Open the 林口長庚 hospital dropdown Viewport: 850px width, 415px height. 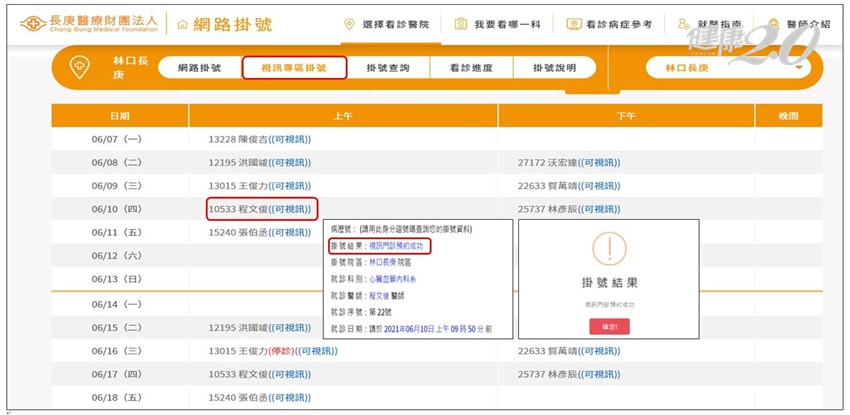click(x=729, y=68)
